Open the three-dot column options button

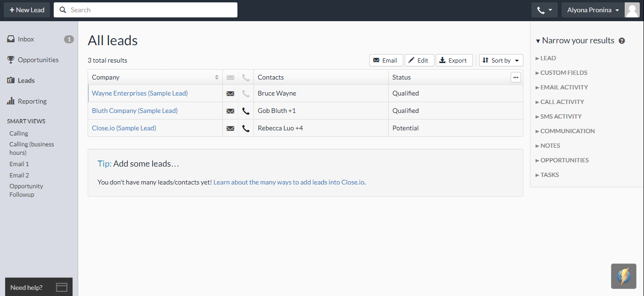516,78
